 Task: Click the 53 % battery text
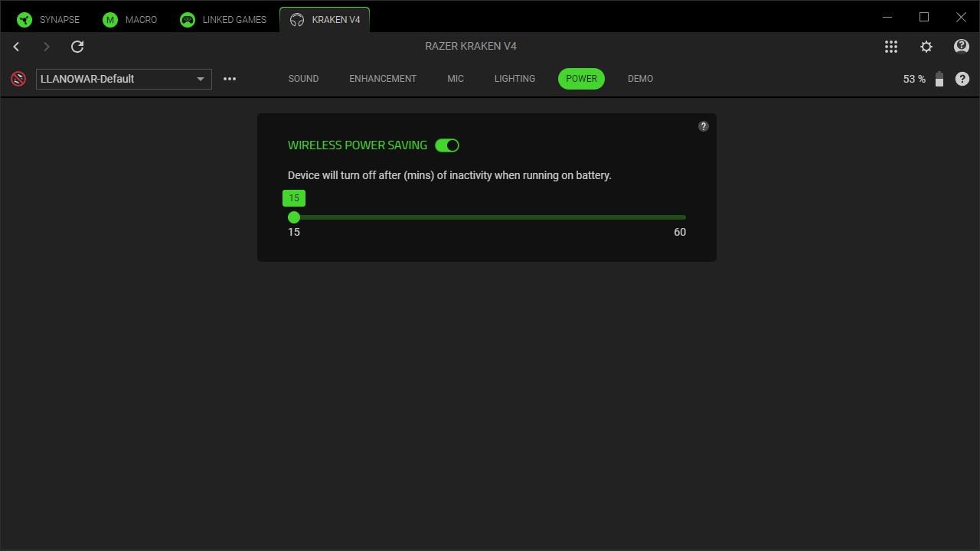(x=914, y=79)
